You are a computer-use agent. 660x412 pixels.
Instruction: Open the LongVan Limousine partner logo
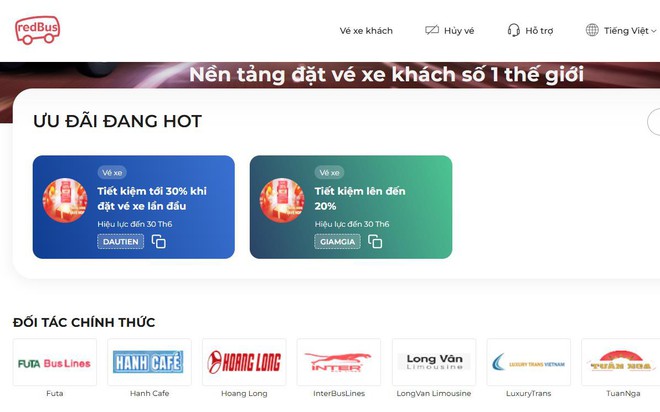pos(434,362)
